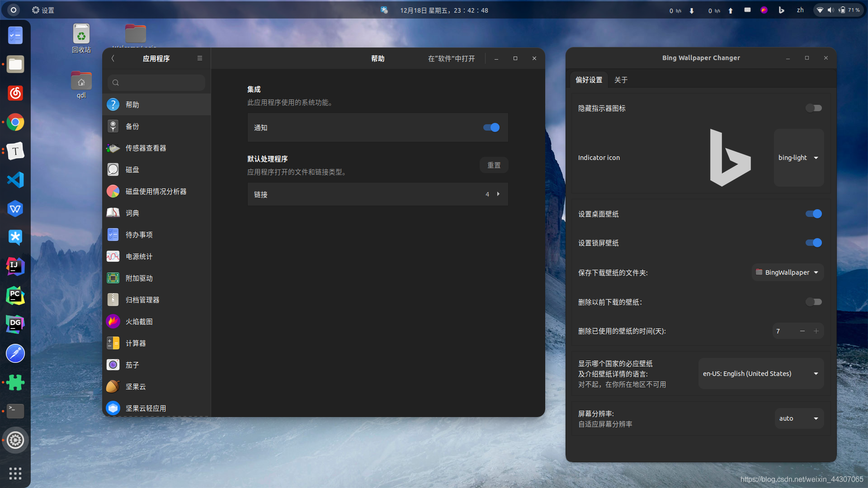Open the qdl home folder icon
Screen dimensions: 868x488
pyautogui.click(x=81, y=85)
